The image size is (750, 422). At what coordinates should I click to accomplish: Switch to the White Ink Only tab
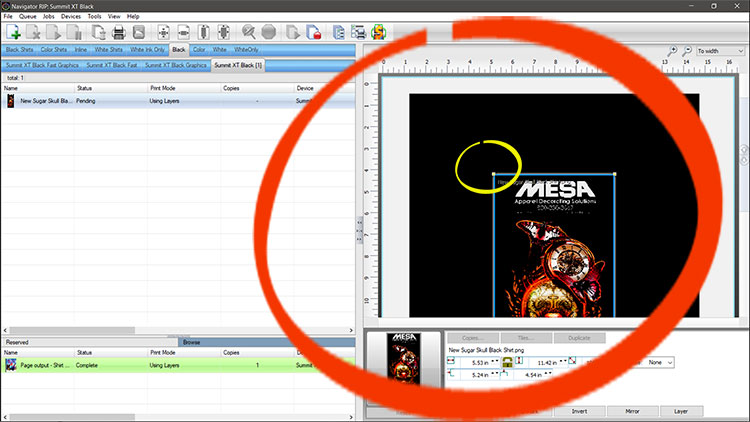pos(147,49)
